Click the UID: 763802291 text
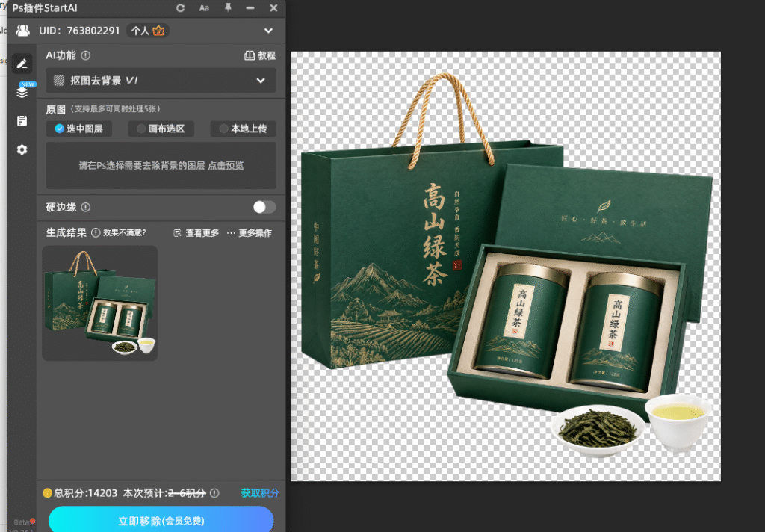The height and width of the screenshot is (532, 765). coord(79,31)
